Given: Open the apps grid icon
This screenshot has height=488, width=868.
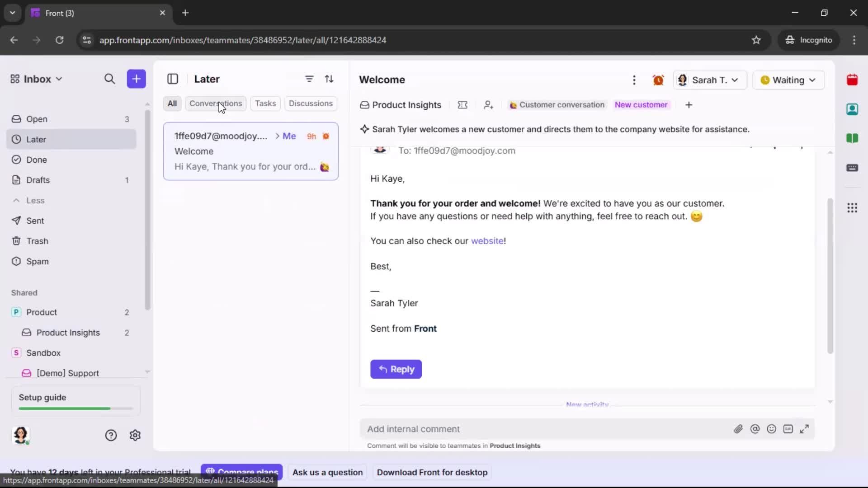Looking at the screenshot, I should 853,208.
